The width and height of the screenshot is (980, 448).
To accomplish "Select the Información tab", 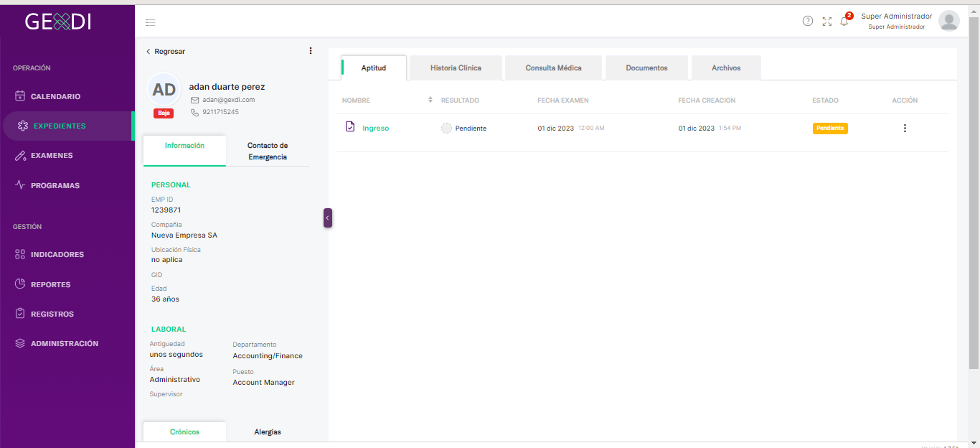I will tap(184, 151).
